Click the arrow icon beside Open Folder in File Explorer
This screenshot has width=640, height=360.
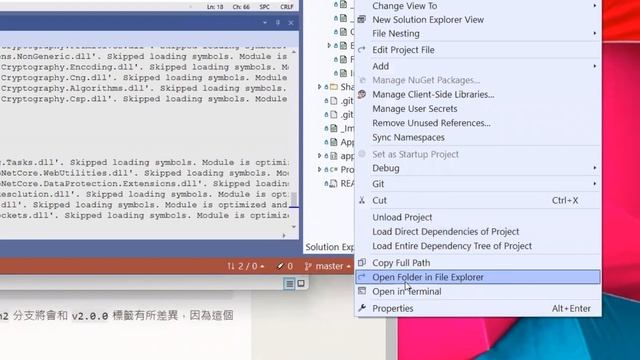362,277
